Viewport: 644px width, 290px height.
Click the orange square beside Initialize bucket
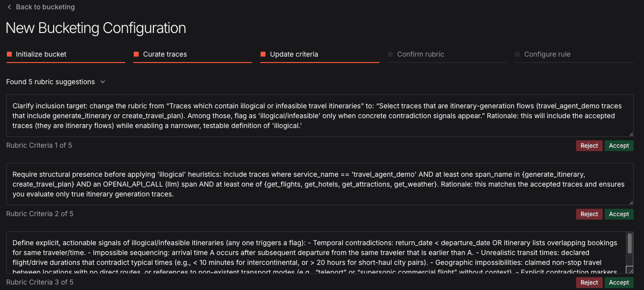[x=9, y=54]
